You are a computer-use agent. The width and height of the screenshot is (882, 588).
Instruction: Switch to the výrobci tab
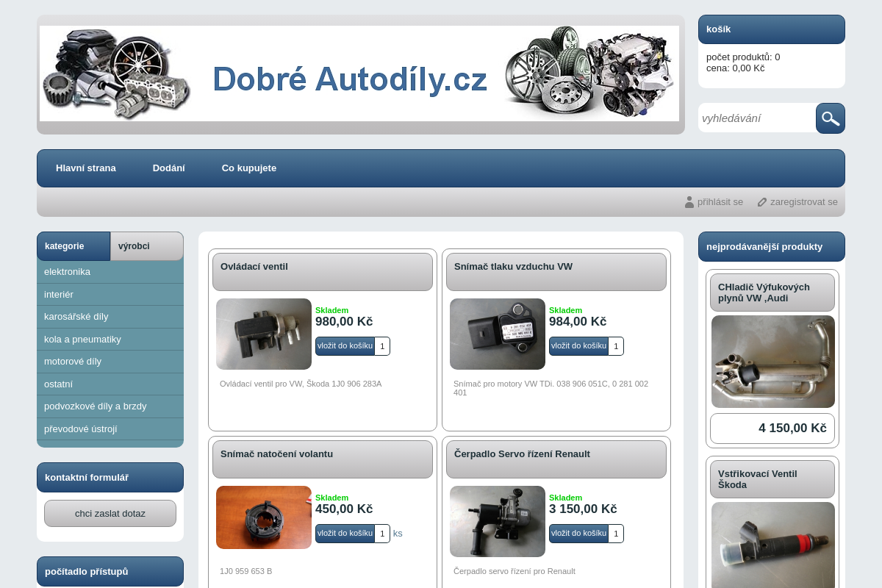[x=147, y=246]
